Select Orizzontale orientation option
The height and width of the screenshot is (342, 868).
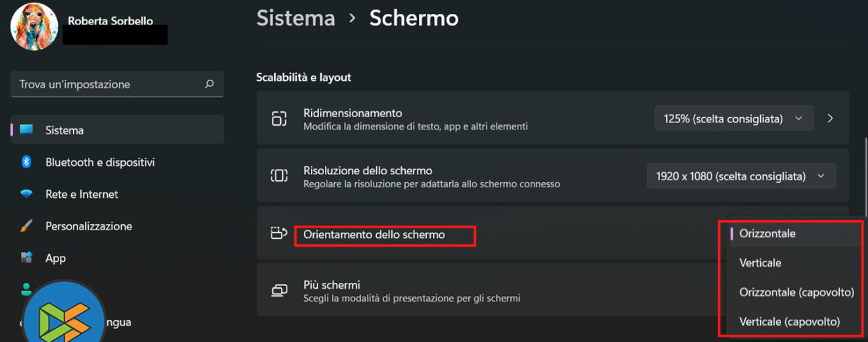[767, 233]
